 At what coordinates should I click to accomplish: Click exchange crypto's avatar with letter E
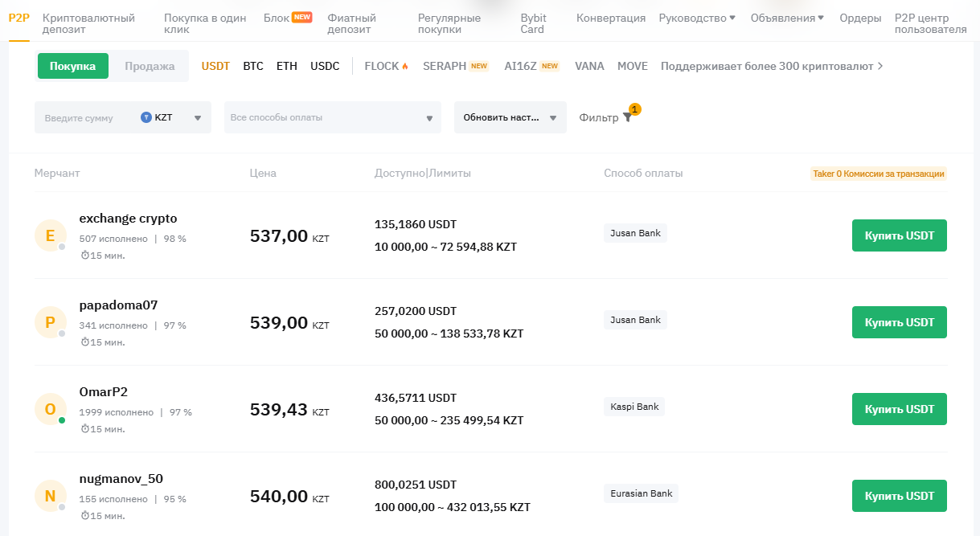click(x=50, y=236)
